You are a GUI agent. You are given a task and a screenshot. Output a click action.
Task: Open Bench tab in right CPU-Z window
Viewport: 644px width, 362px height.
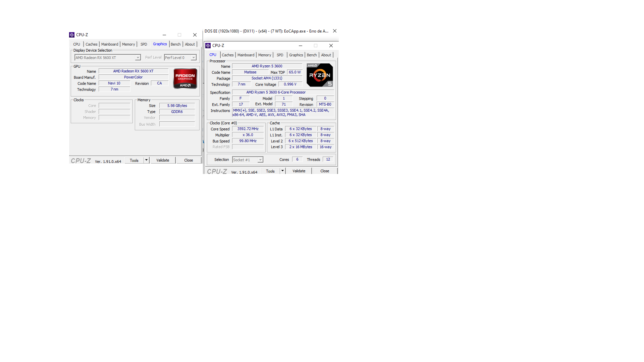pyautogui.click(x=312, y=55)
